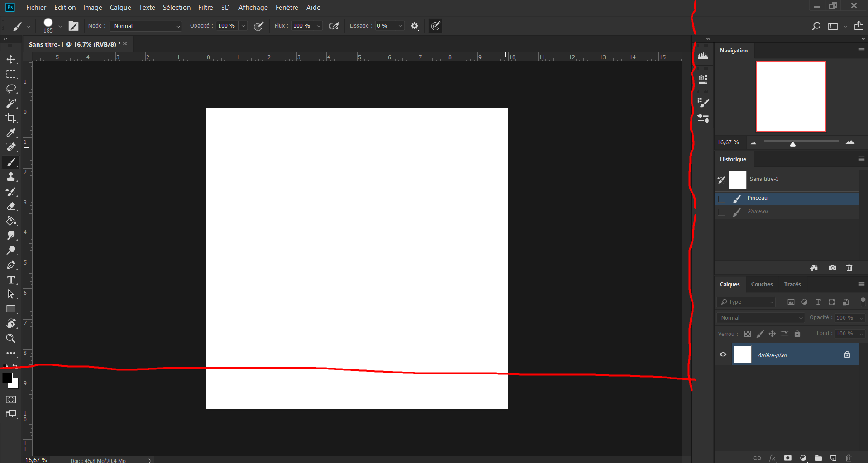Create a new snapshot in Historique
This screenshot has height=463, width=868.
(x=832, y=268)
